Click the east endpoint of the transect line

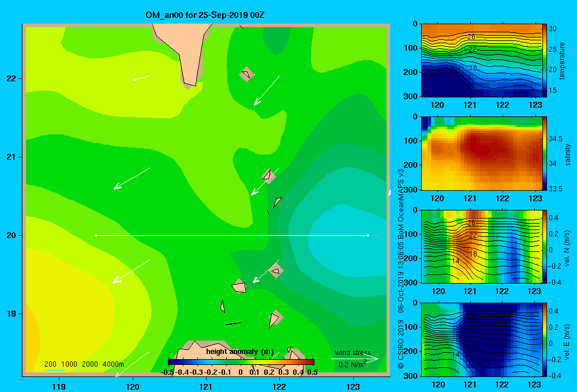point(368,235)
